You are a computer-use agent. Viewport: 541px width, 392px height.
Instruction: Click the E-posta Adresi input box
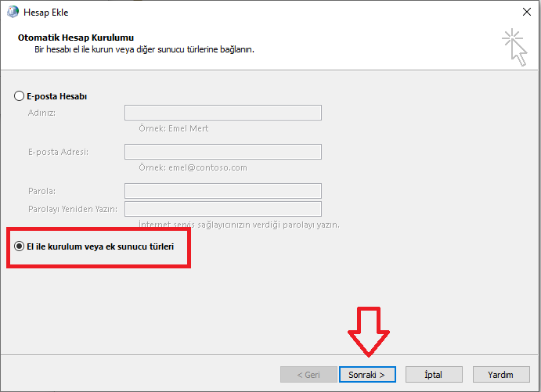coord(222,152)
